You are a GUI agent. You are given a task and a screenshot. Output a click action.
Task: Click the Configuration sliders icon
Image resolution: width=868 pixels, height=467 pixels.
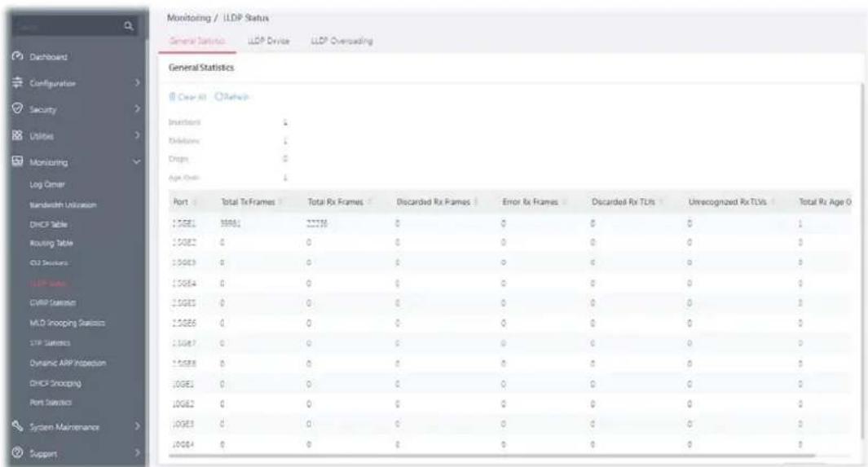(17, 82)
